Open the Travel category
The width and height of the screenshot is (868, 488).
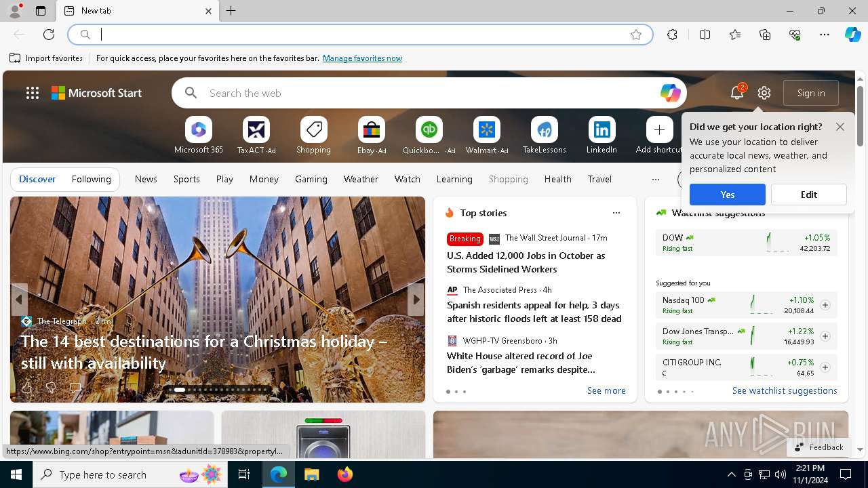pyautogui.click(x=599, y=180)
